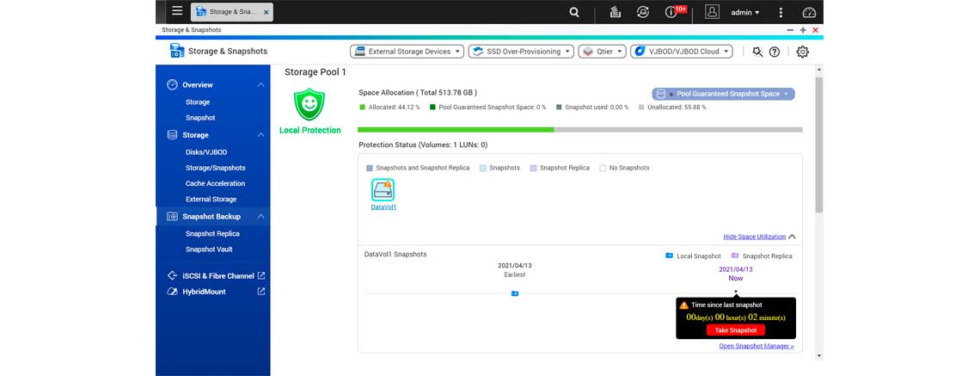Image resolution: width=980 pixels, height=376 pixels.
Task: Click the earliest snapshot marker on timeline
Action: (515, 293)
